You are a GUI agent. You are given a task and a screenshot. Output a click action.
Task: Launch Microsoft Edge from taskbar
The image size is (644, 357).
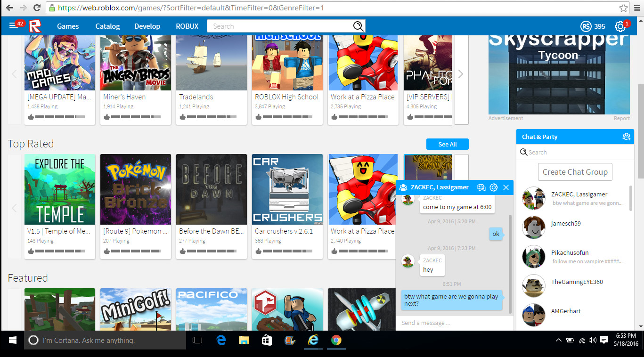[220, 340]
